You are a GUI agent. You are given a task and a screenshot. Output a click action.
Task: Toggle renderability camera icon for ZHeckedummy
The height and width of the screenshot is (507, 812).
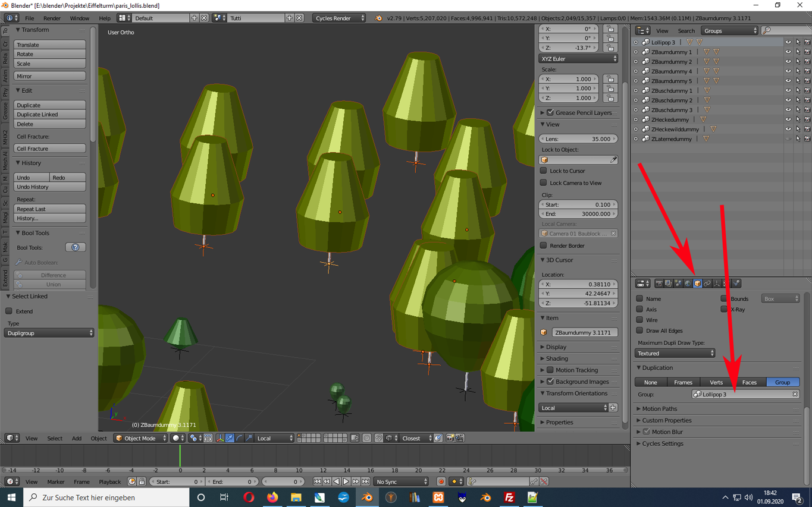point(807,119)
